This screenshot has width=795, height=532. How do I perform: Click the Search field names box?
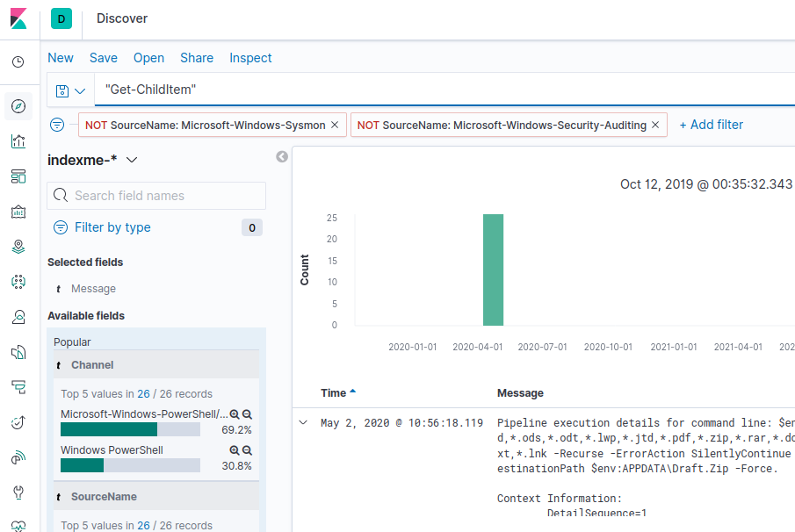(156, 196)
